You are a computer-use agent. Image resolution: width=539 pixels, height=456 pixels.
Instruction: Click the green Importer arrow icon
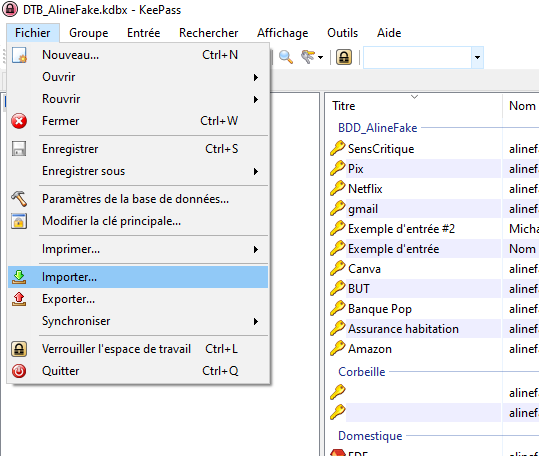click(19, 277)
